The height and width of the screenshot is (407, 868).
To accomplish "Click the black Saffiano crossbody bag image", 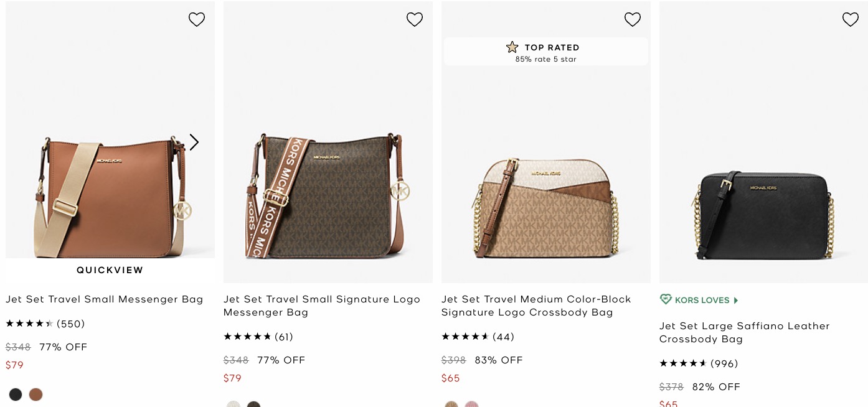I will tap(763, 215).
